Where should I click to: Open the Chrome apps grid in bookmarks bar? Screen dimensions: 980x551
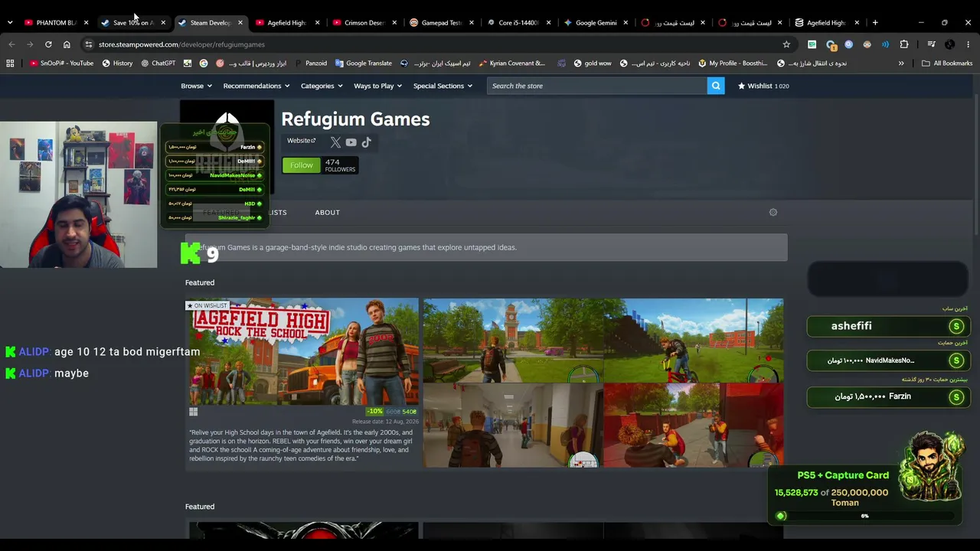(10, 64)
